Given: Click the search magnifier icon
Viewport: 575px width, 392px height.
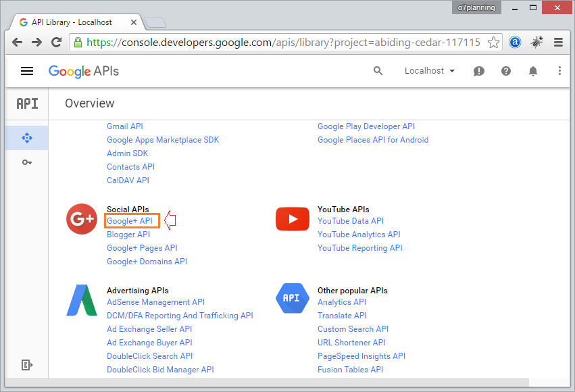Looking at the screenshot, I should coord(378,71).
